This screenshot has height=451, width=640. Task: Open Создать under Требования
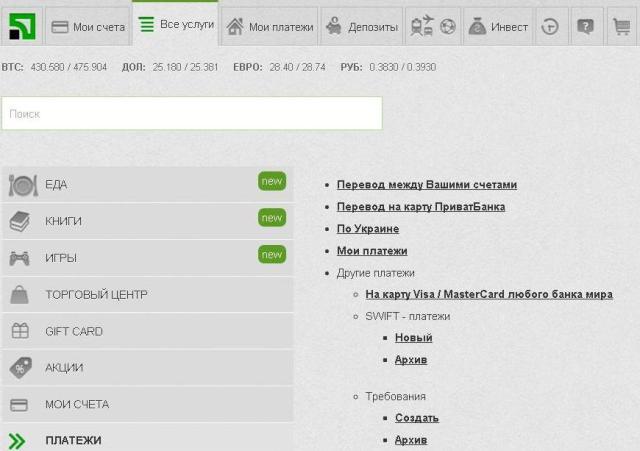click(417, 418)
